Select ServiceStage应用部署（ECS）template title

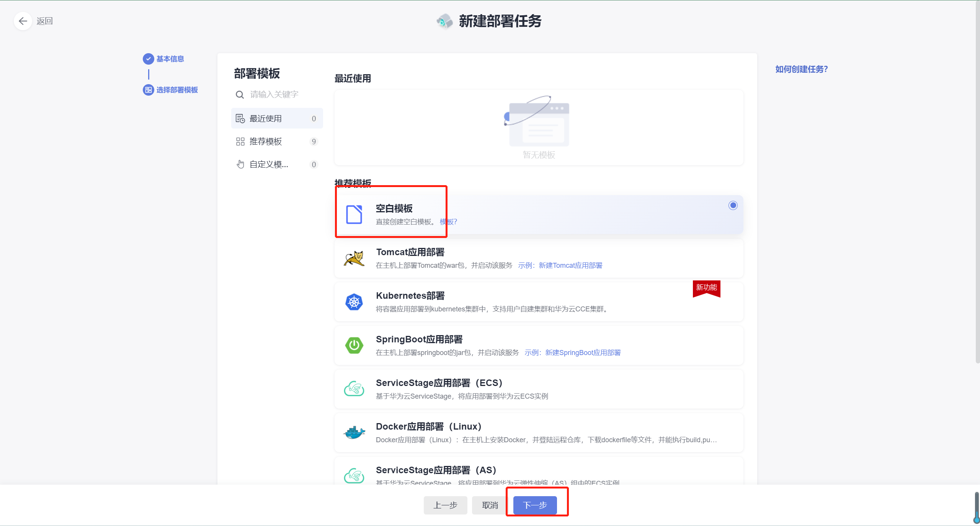439,383
